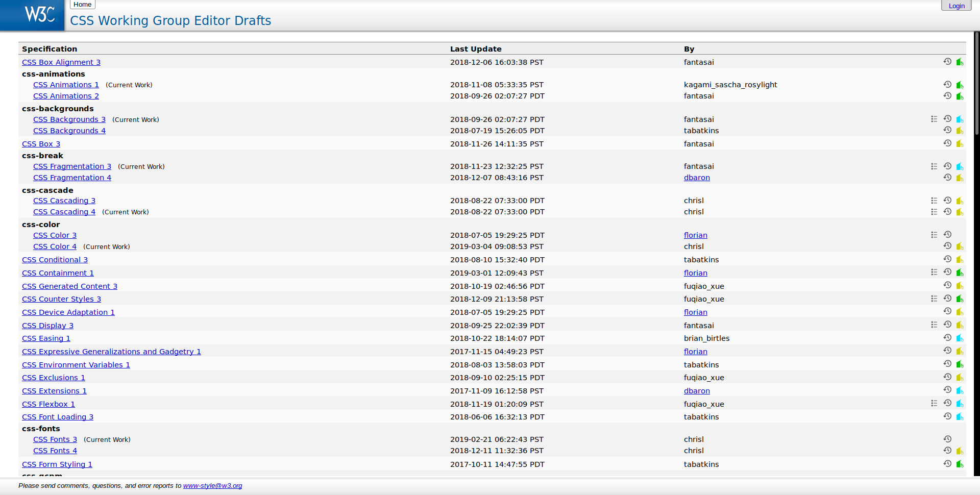
Task: Click yellow status icon for CSS Fonts 4
Action: point(960,451)
